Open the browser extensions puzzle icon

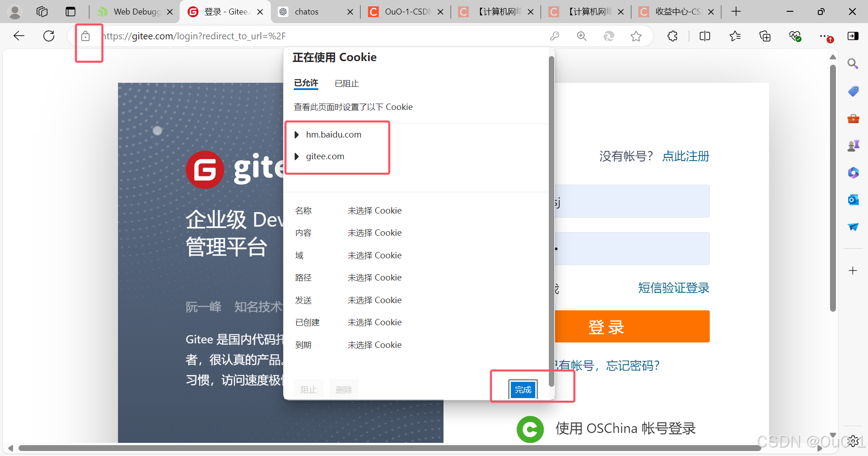click(673, 36)
